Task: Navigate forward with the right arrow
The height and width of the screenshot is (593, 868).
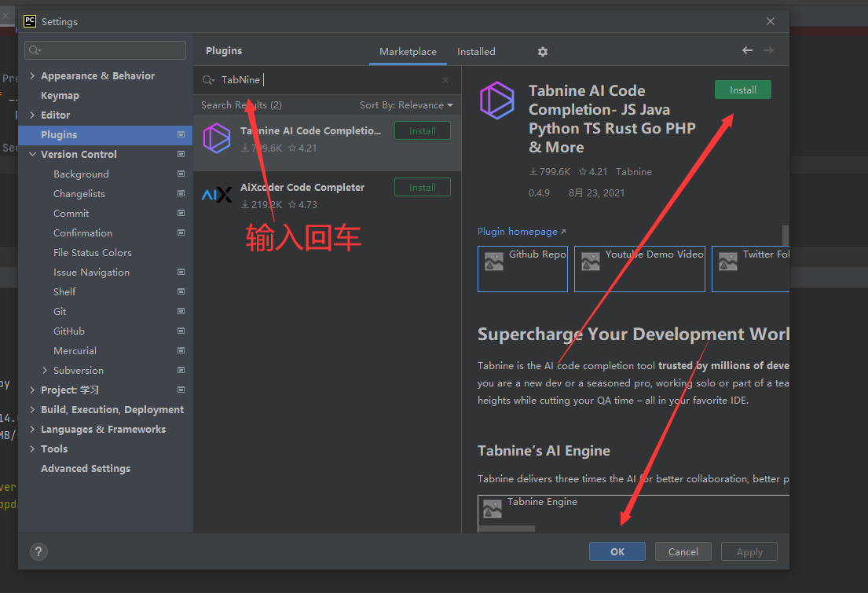Action: 768,50
